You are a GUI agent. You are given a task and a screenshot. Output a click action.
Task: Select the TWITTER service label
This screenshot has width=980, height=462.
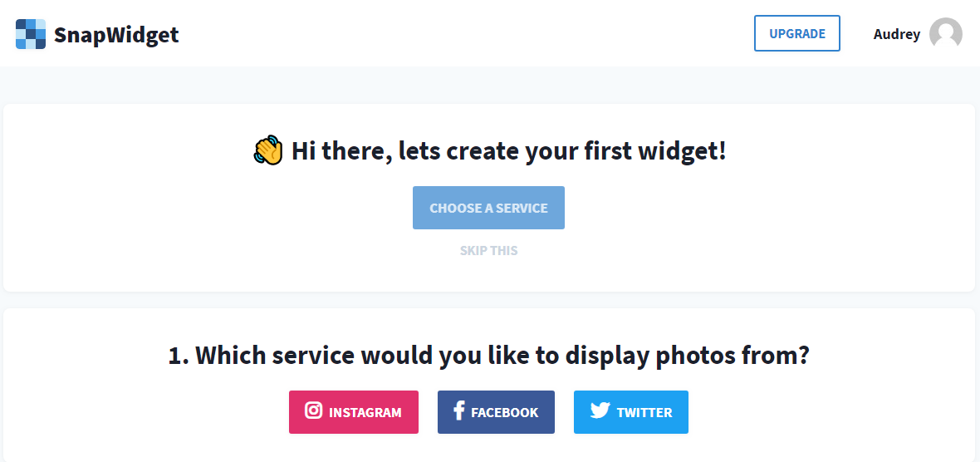point(644,413)
